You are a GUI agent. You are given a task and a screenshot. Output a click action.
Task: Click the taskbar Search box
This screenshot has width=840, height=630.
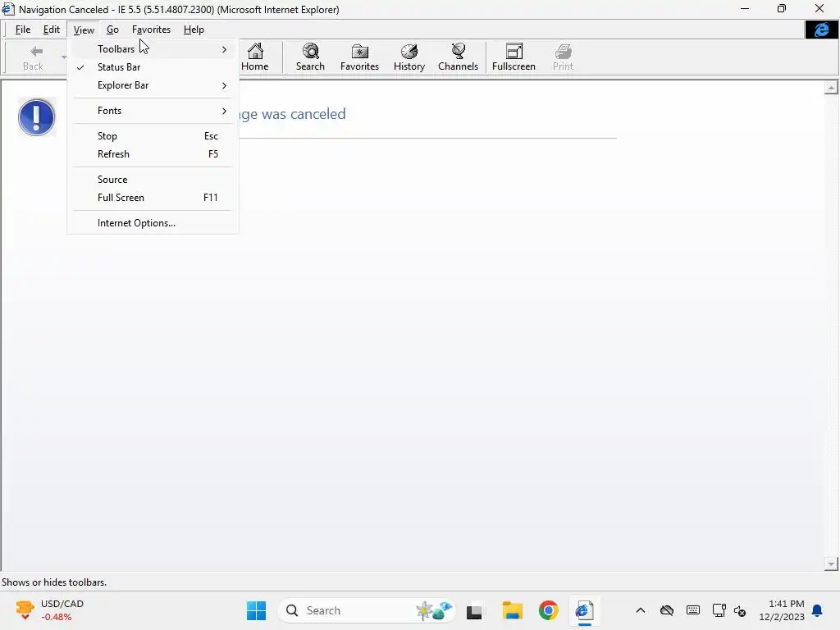367,610
